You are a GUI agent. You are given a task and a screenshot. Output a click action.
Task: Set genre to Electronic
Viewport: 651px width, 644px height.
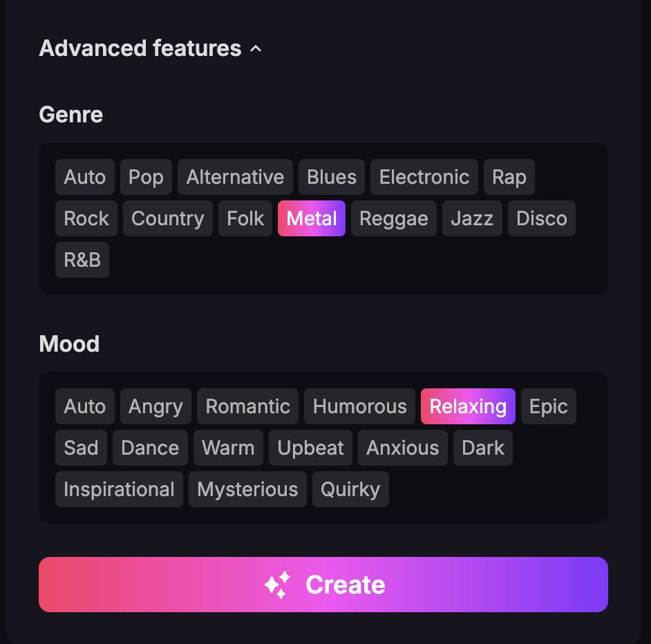point(424,177)
